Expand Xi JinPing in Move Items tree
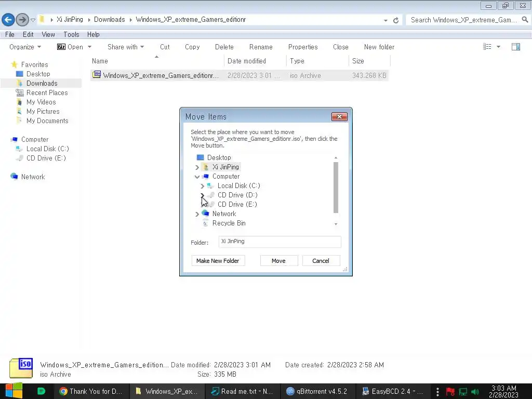532x399 pixels. pyautogui.click(x=197, y=167)
